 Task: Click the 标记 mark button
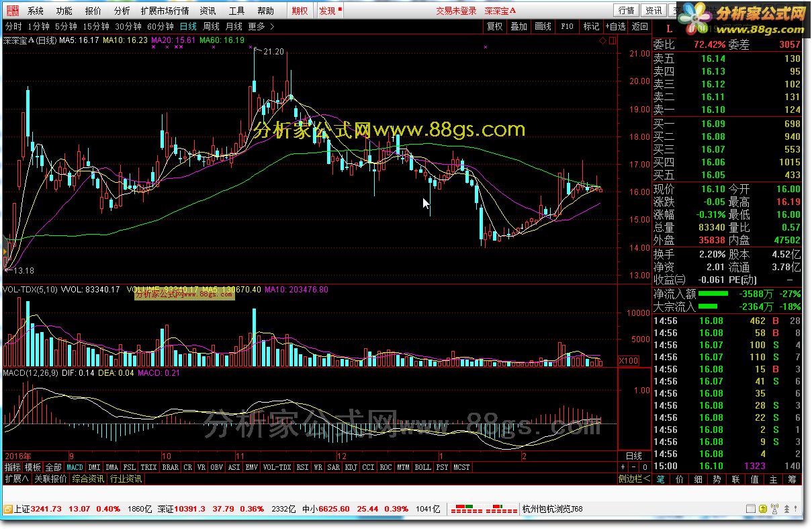591,26
